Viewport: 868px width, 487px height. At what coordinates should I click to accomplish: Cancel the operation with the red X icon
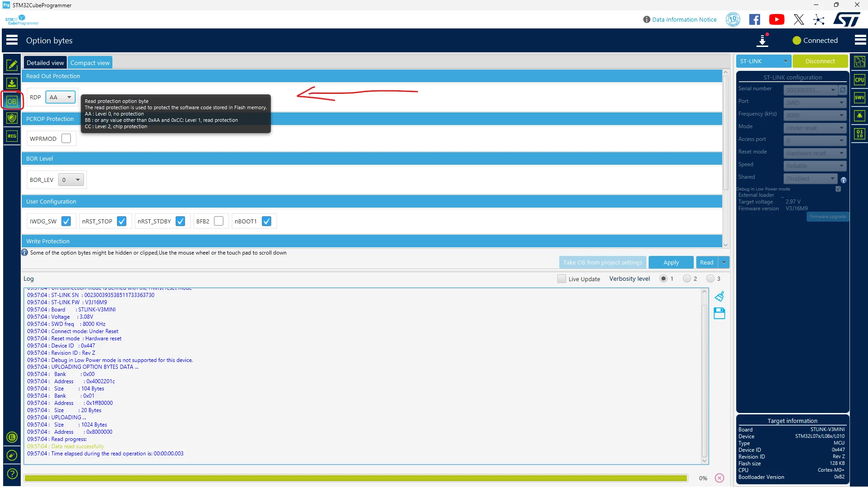coord(719,478)
